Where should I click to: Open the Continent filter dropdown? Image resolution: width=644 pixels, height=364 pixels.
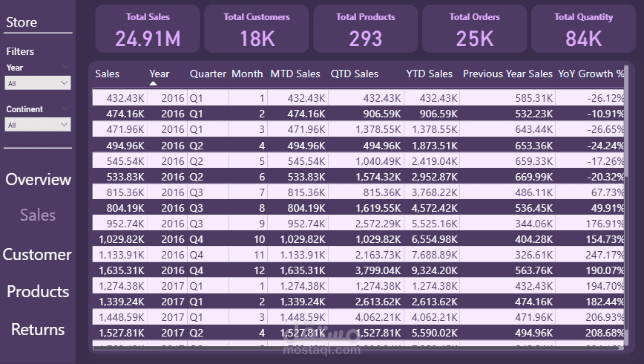[x=38, y=126]
